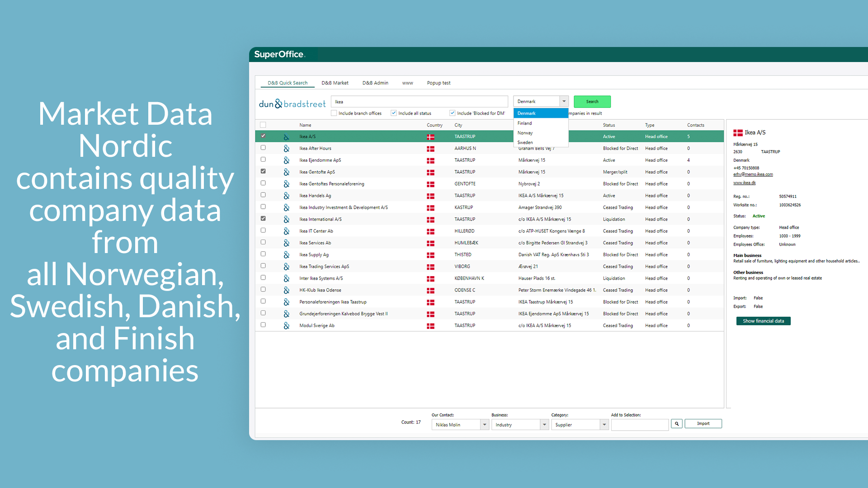Open the country dropdown arrow
The image size is (868, 488).
click(x=564, y=102)
